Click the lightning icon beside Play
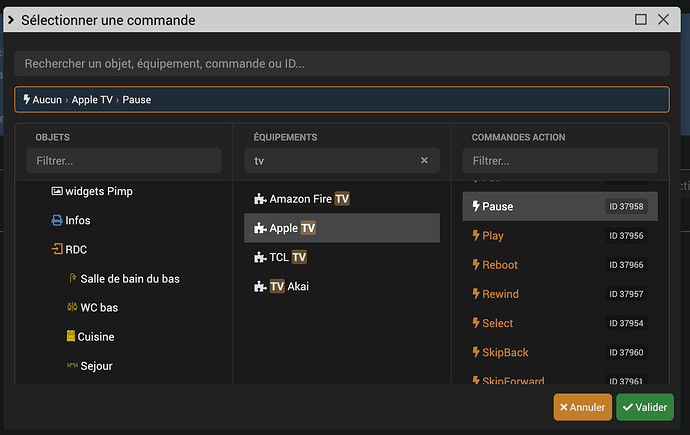The width and height of the screenshot is (690, 435). (x=476, y=235)
